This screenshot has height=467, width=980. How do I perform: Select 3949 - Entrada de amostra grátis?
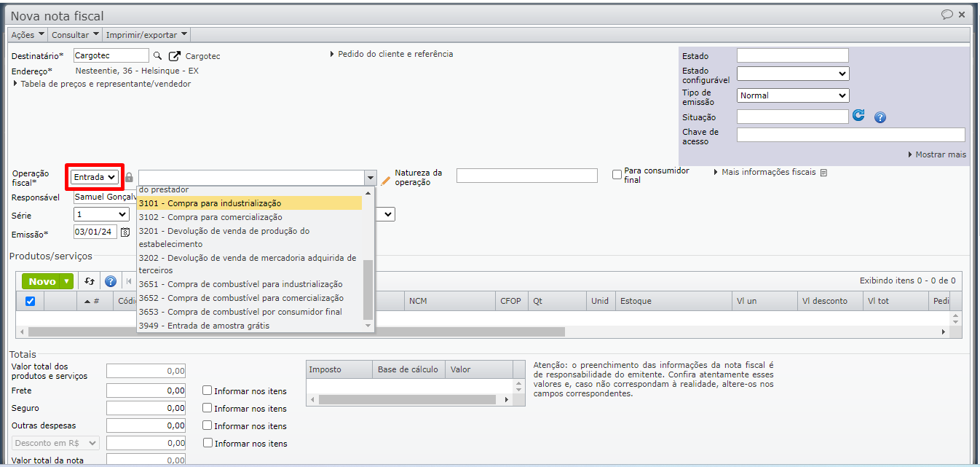(x=250, y=326)
